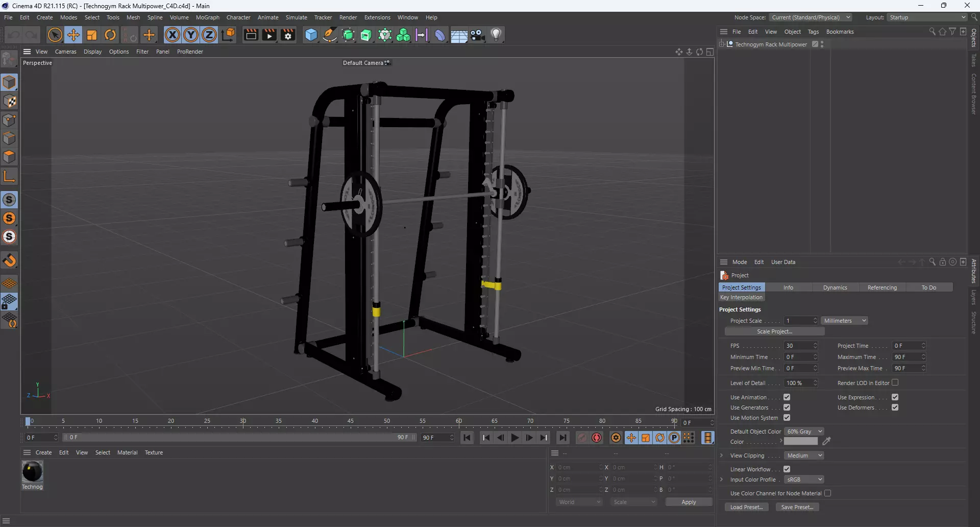Activate the Rotate tool
Image resolution: width=980 pixels, height=527 pixels.
110,35
